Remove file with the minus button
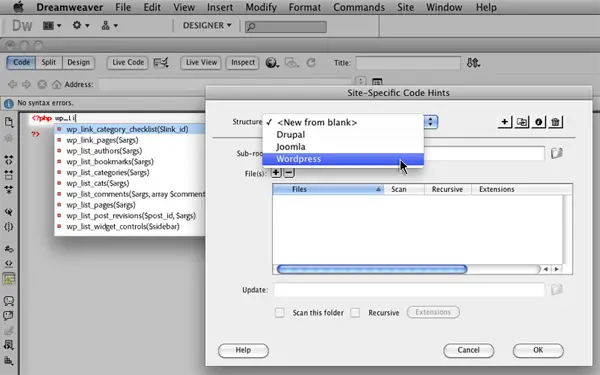The height and width of the screenshot is (375, 600). [289, 173]
